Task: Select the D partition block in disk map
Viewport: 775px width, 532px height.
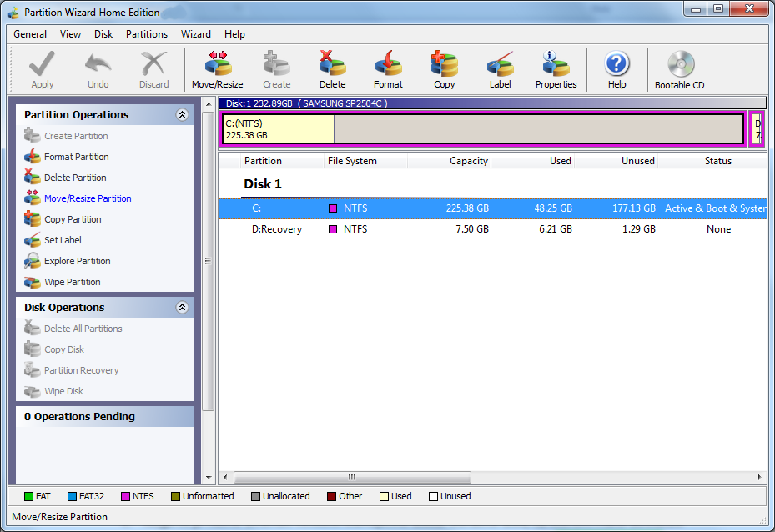Action: click(757, 129)
